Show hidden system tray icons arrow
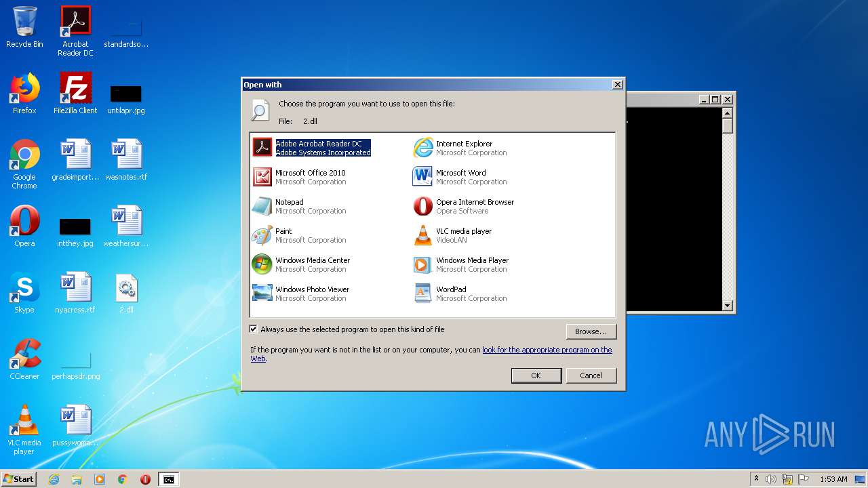This screenshot has height=488, width=868. coord(756,479)
